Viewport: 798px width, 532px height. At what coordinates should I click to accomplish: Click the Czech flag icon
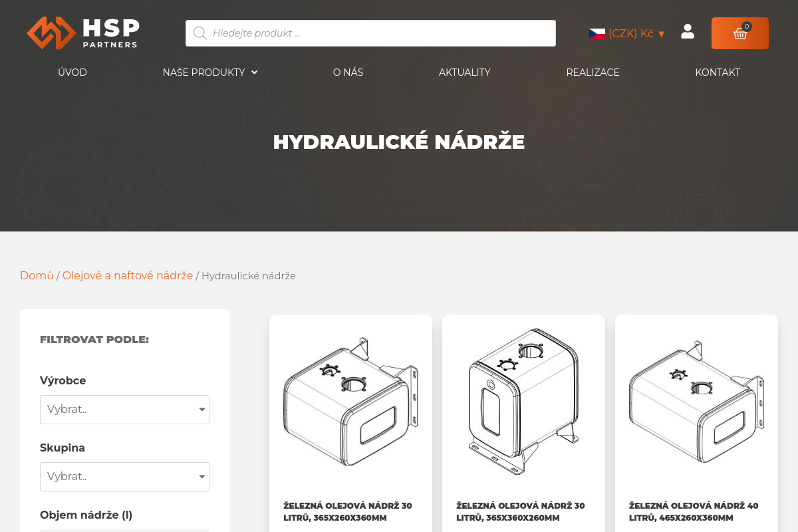tap(597, 33)
